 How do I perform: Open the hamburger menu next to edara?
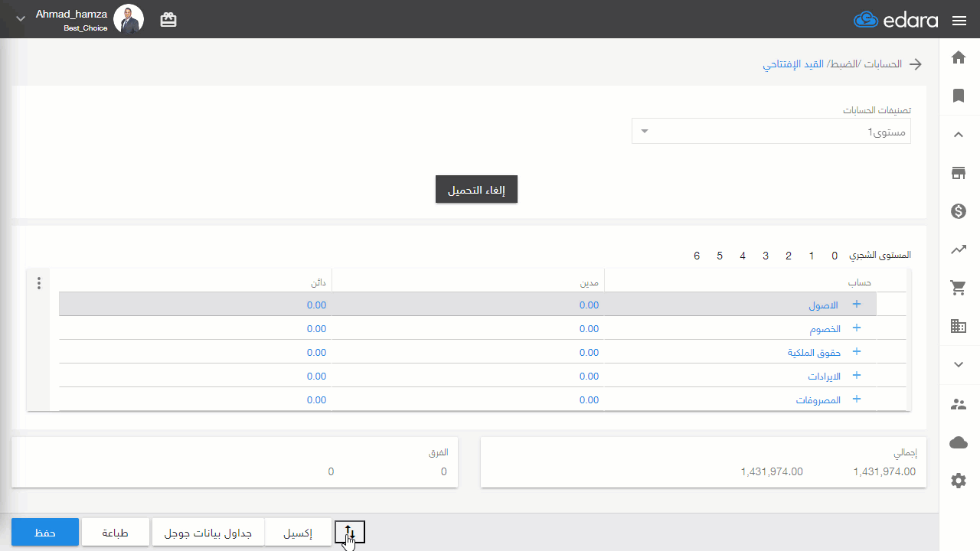[959, 21]
